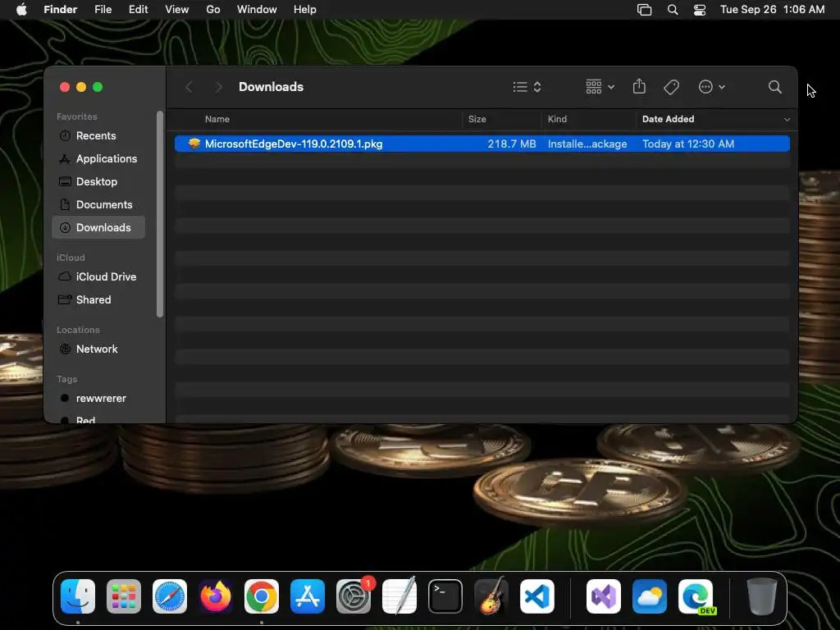This screenshot has width=840, height=630.
Task: Toggle Date Added sort direction chevron
Action: pos(787,120)
